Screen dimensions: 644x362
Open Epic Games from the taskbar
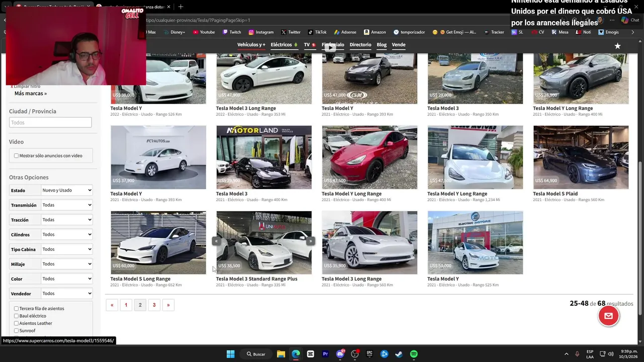[x=369, y=354]
